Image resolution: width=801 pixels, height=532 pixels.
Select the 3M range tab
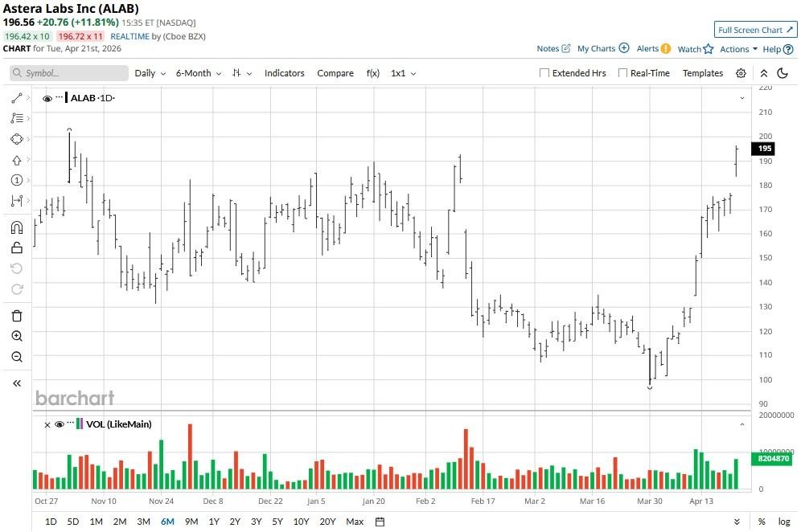click(x=143, y=522)
